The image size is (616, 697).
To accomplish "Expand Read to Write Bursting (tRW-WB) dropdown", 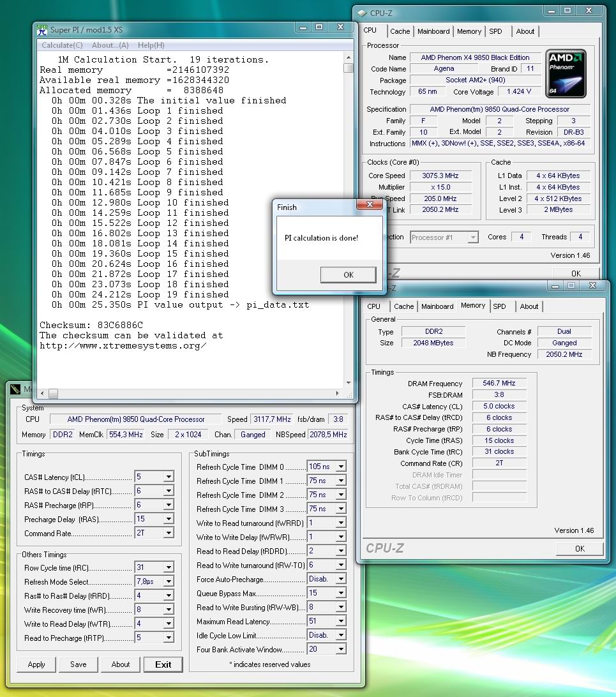I will pos(341,607).
